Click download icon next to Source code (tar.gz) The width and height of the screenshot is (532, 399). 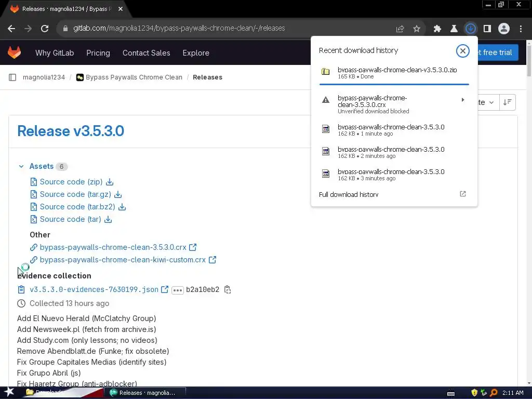118,194
